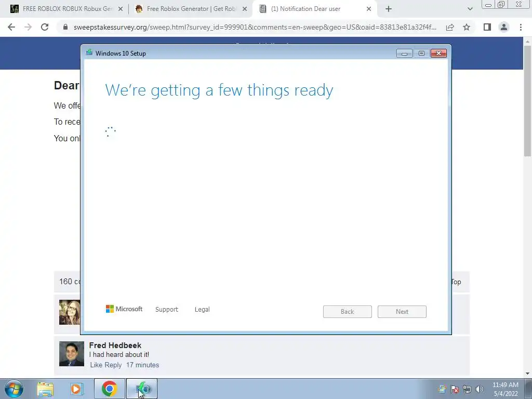The image size is (532, 399).
Task: Click the "I had heard about it!" comment
Action: pos(119,354)
